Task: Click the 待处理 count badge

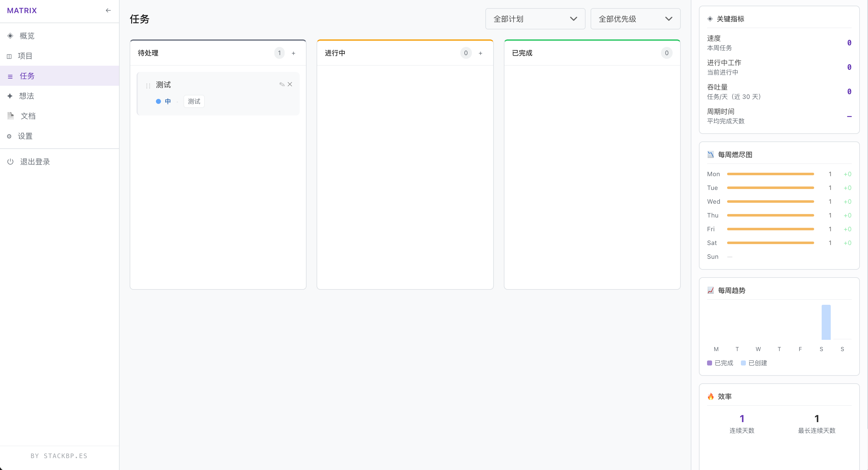Action: (x=279, y=53)
